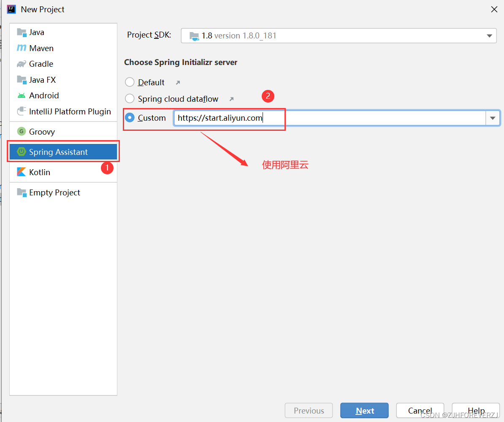Click the Gradle elephant icon
Image resolution: width=504 pixels, height=422 pixels.
22,64
